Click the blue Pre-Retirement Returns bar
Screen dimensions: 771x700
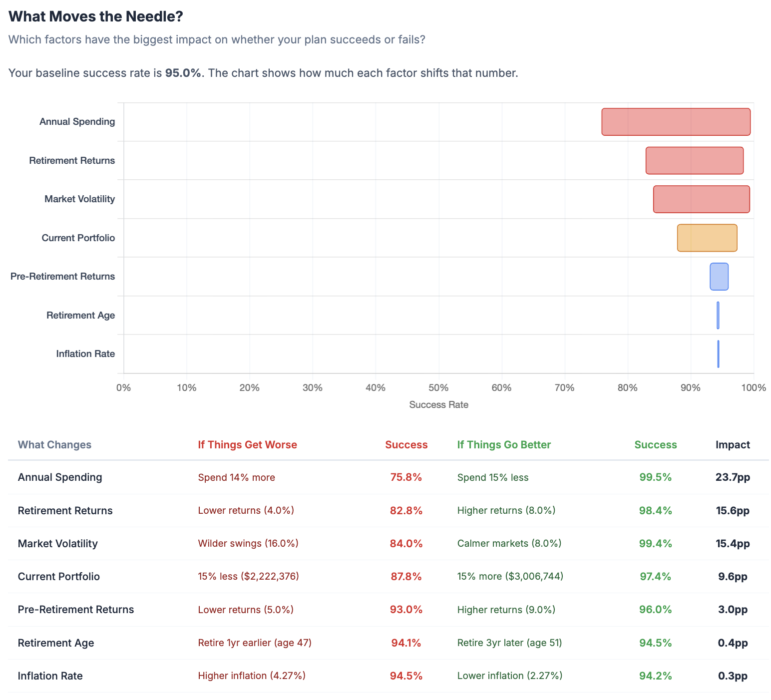click(719, 277)
